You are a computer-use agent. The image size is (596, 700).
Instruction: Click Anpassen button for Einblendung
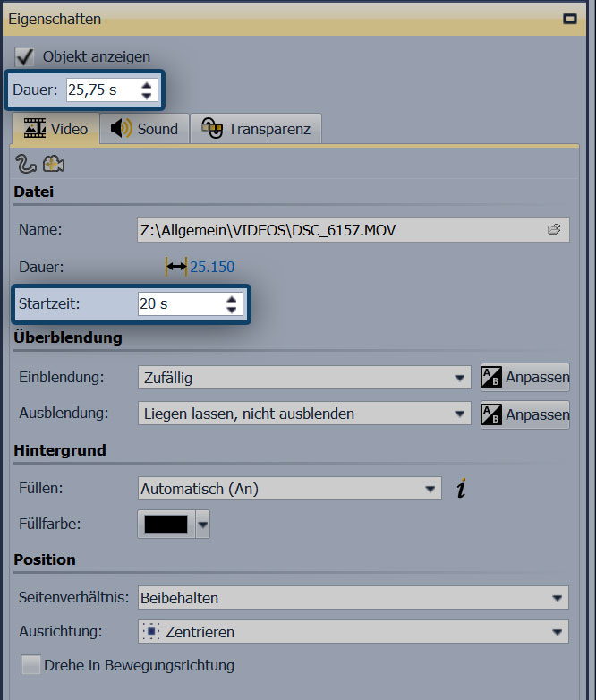point(525,377)
